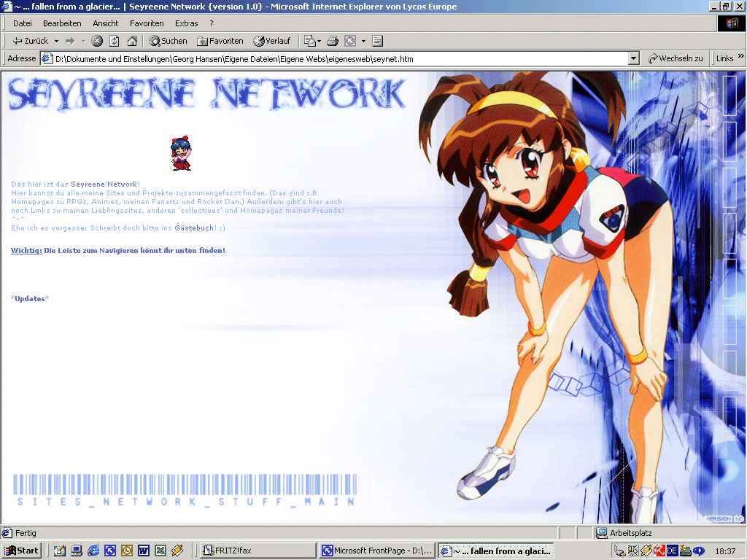Open SITES in the barcode navigation
The image size is (747, 560).
[49, 502]
